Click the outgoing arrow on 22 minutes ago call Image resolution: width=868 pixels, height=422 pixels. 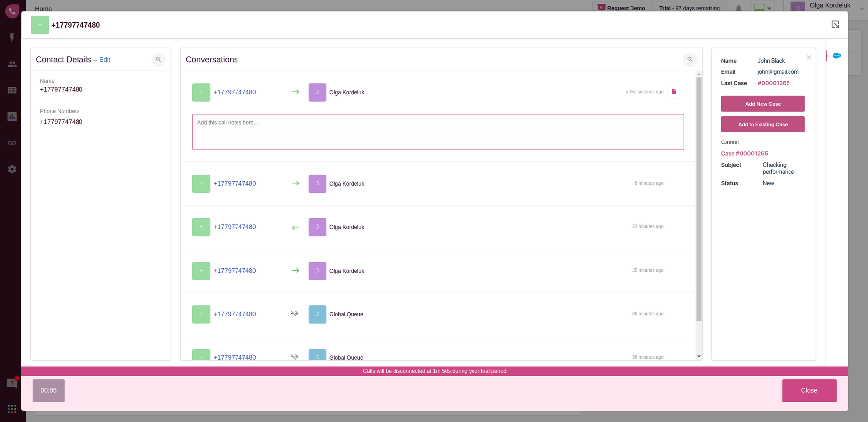[295, 227]
